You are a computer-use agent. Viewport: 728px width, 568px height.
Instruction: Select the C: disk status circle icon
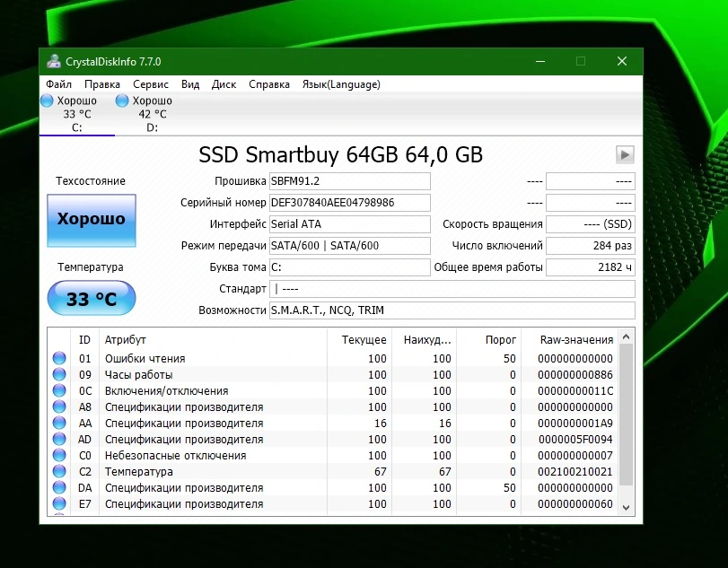pyautogui.click(x=47, y=100)
